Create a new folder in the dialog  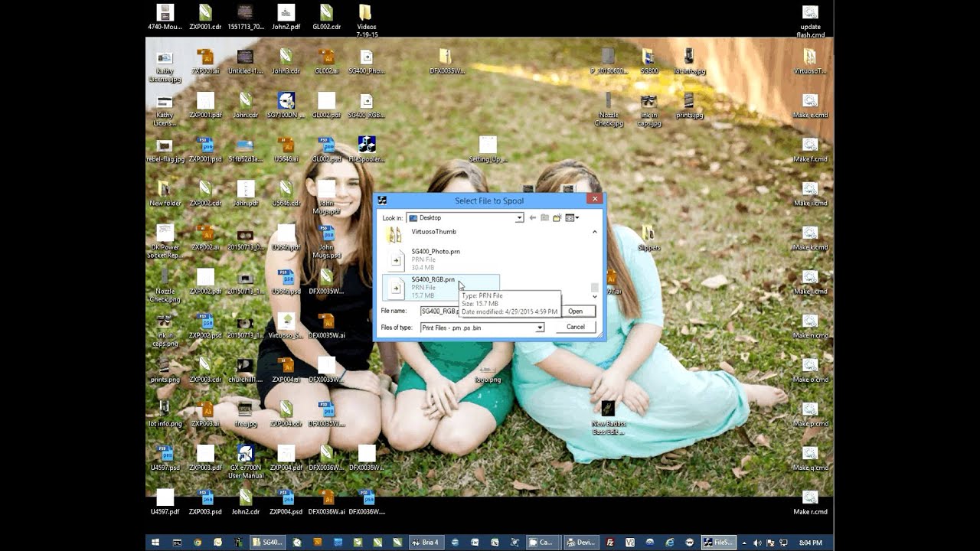[557, 218]
